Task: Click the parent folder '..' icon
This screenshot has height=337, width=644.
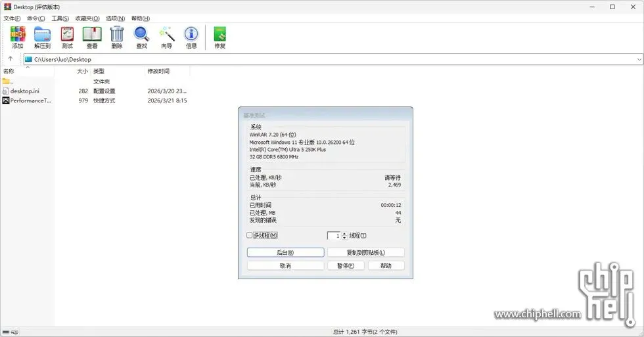Action: (x=5, y=81)
